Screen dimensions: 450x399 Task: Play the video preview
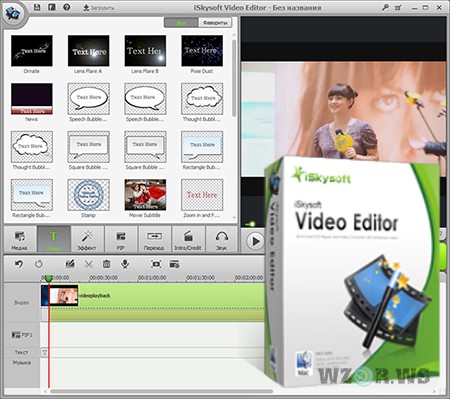click(x=255, y=241)
